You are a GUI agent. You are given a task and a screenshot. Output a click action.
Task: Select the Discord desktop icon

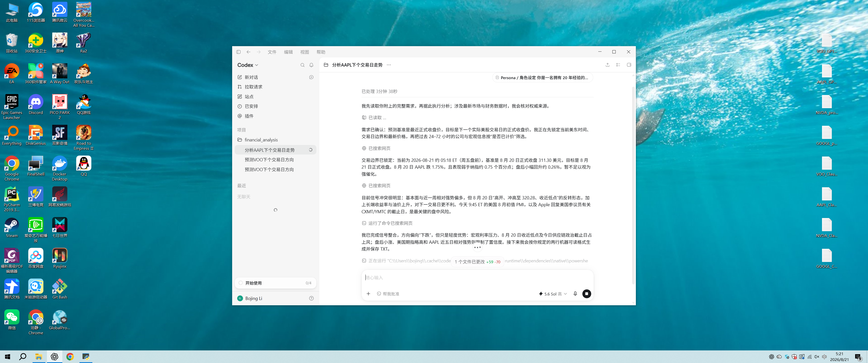pyautogui.click(x=36, y=105)
